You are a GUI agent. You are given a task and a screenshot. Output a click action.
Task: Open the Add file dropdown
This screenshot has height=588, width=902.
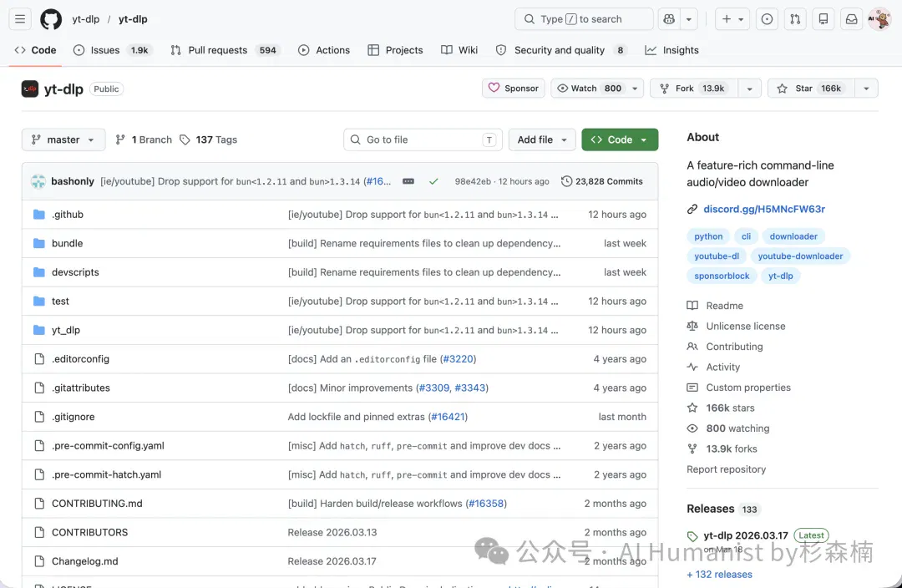[x=542, y=139]
